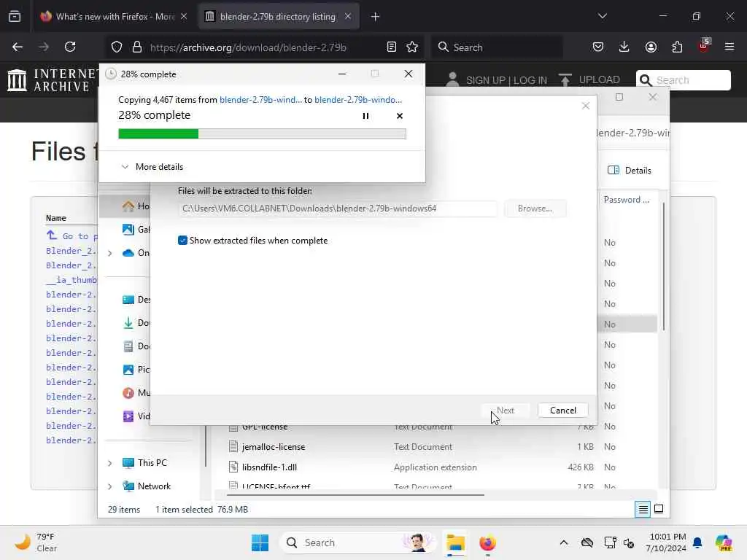
Task: Select jemalloc-license file
Action: 274,447
